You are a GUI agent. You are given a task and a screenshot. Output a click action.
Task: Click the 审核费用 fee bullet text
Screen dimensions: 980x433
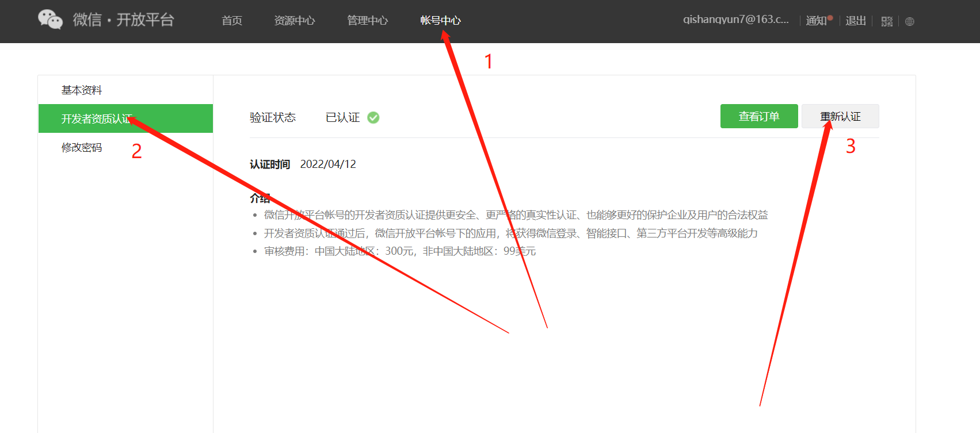[400, 251]
